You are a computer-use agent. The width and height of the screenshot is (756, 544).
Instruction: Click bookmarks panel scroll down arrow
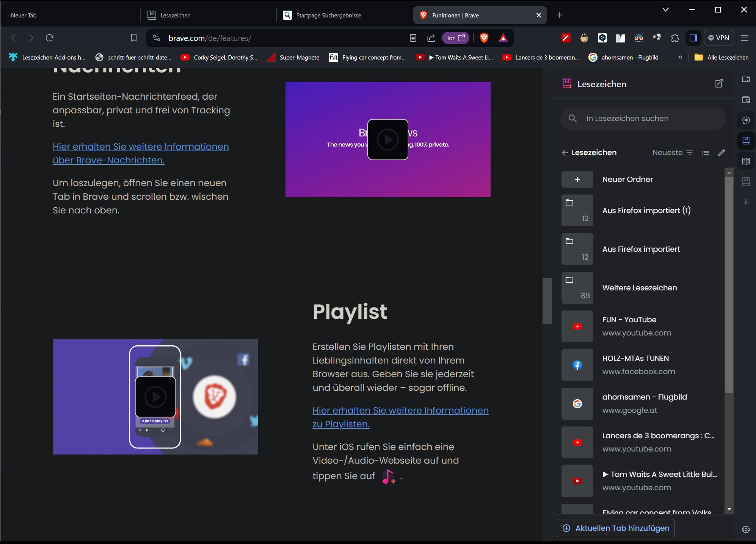pos(729,509)
